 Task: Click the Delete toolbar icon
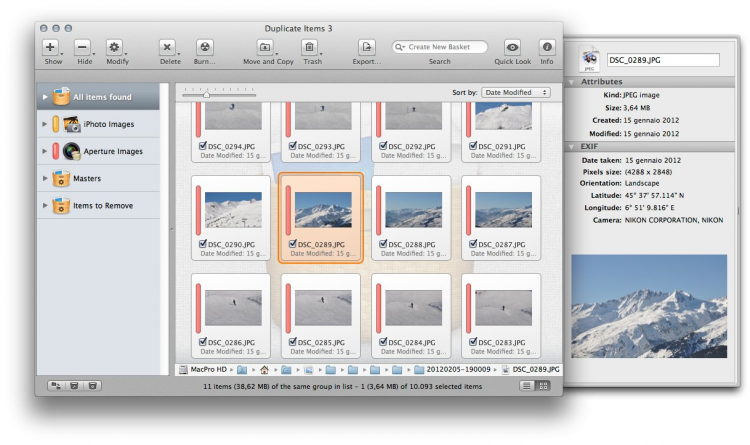click(x=168, y=47)
